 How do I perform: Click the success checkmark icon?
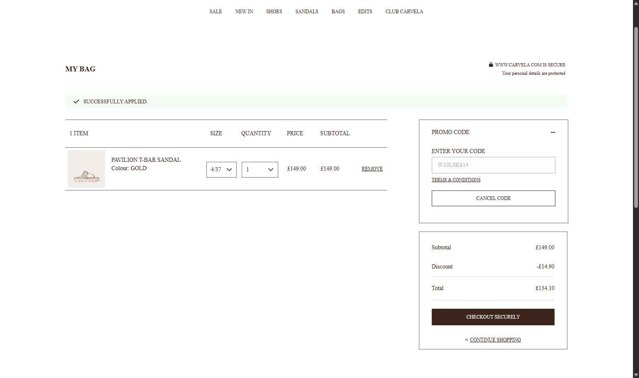[x=76, y=101]
